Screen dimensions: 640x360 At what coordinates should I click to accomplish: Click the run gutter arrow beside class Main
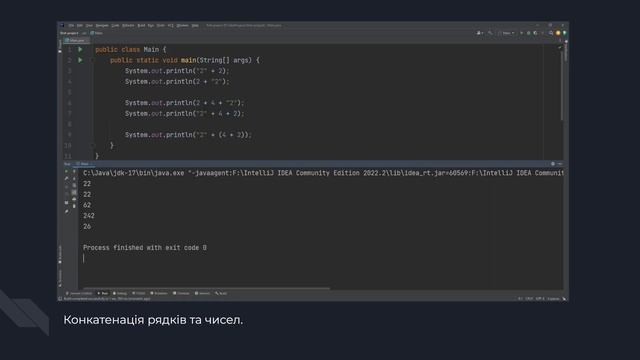point(80,49)
